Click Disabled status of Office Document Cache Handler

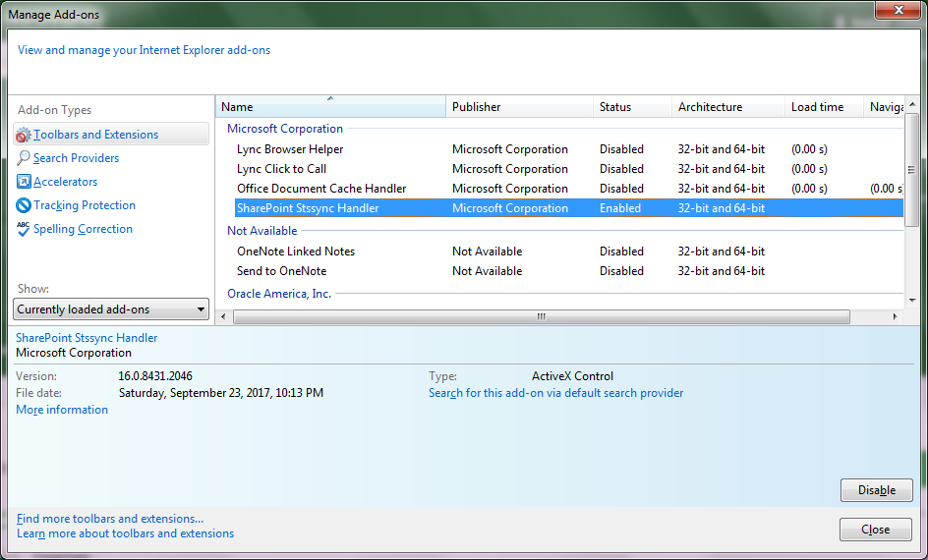click(x=621, y=188)
